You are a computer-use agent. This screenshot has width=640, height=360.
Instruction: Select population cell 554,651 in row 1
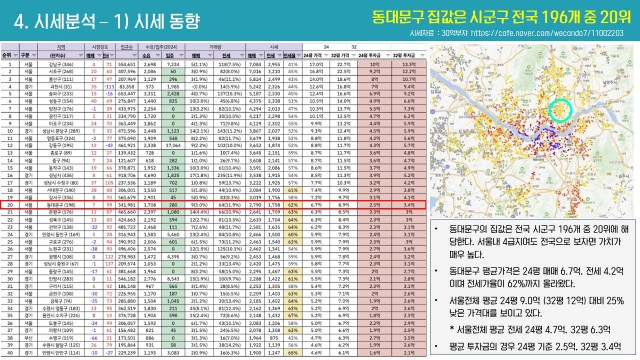[127, 64]
